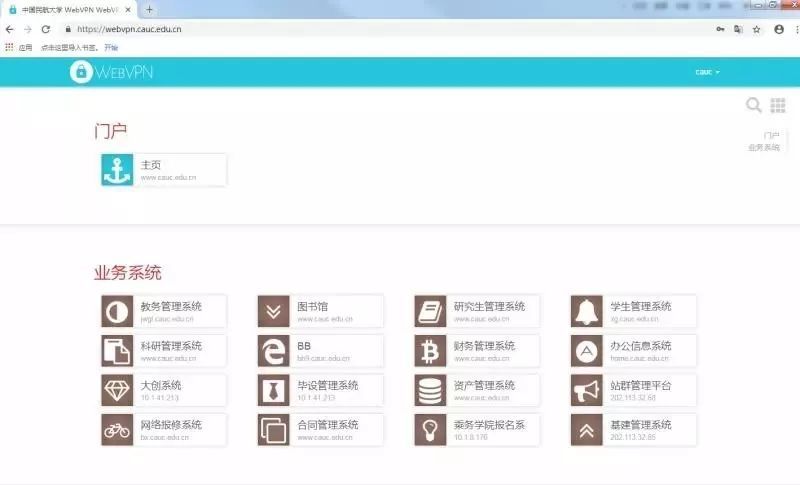800x485 pixels.
Task: Click the 10.1.8.176 address text
Action: [471, 437]
